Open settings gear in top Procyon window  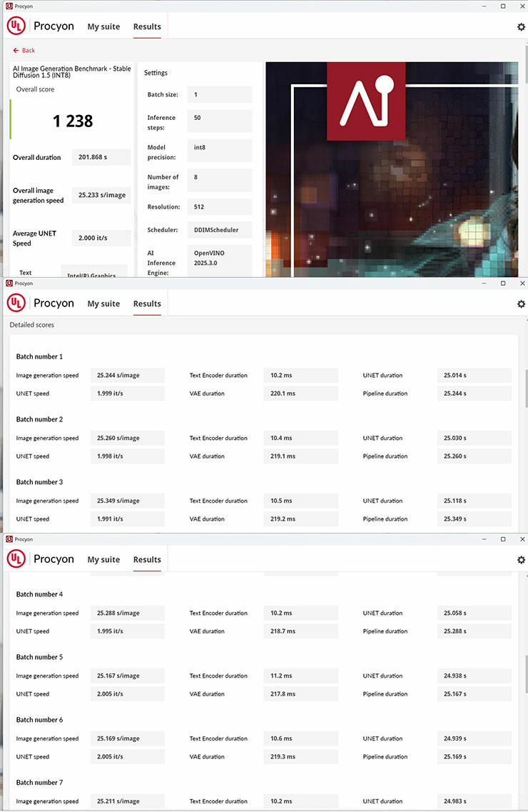click(x=521, y=27)
